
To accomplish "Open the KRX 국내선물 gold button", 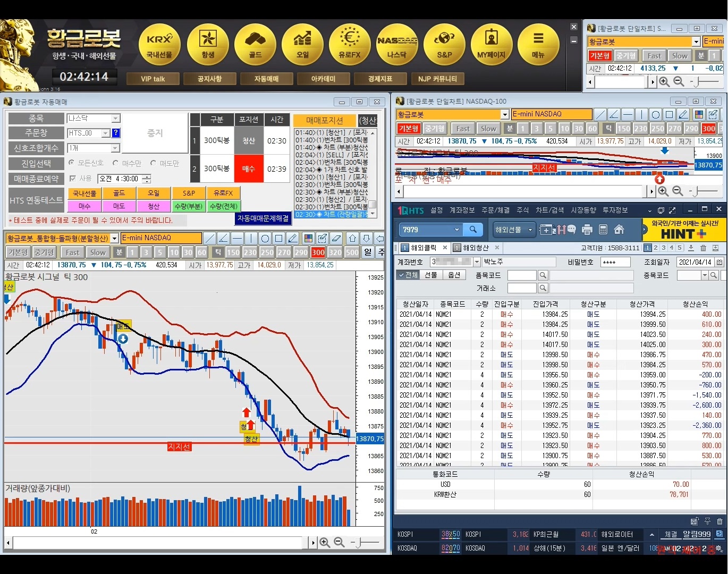I will coord(159,45).
